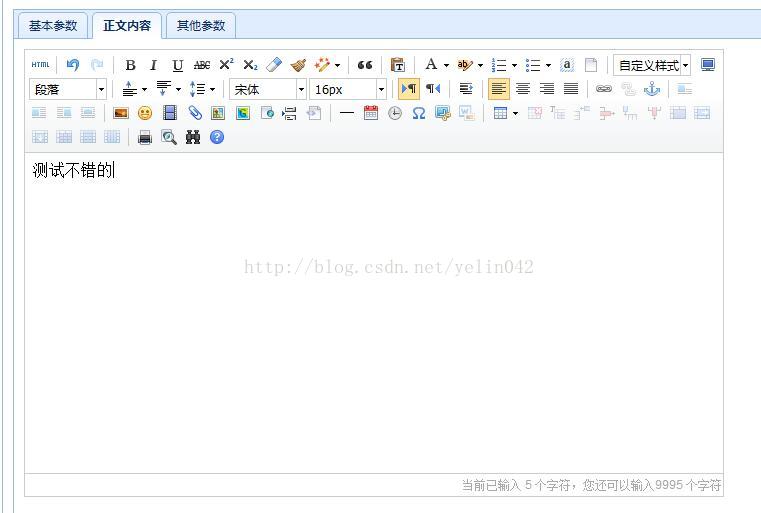Toggle italic formatting
This screenshot has width=761, height=513.
[x=154, y=65]
